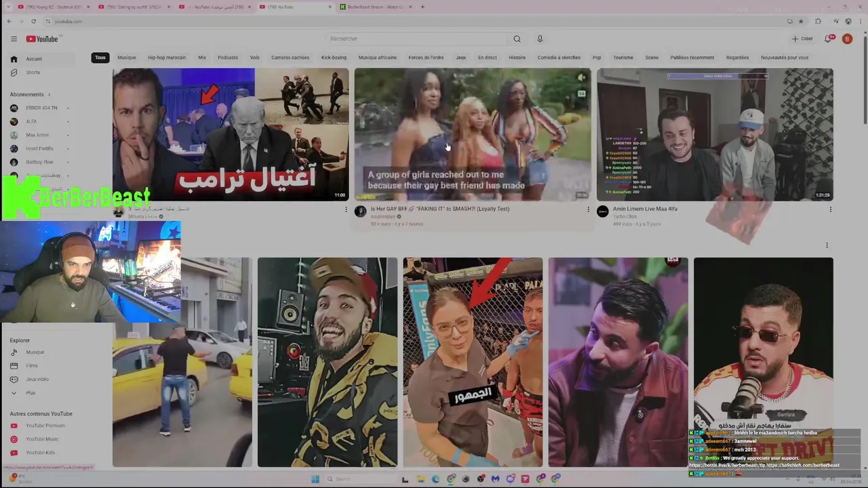868x488 pixels.
Task: Switch to the BerBerBeast Stream tab
Action: [x=374, y=7]
